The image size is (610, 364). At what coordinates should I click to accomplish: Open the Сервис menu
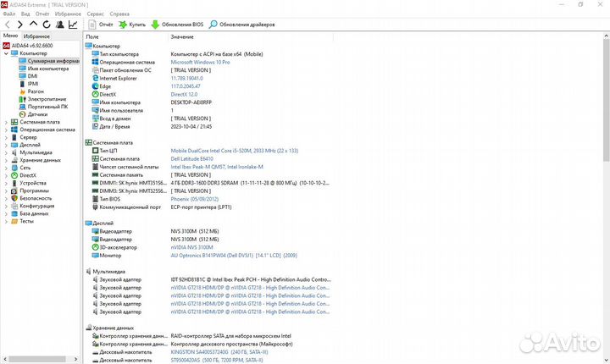[x=95, y=14]
